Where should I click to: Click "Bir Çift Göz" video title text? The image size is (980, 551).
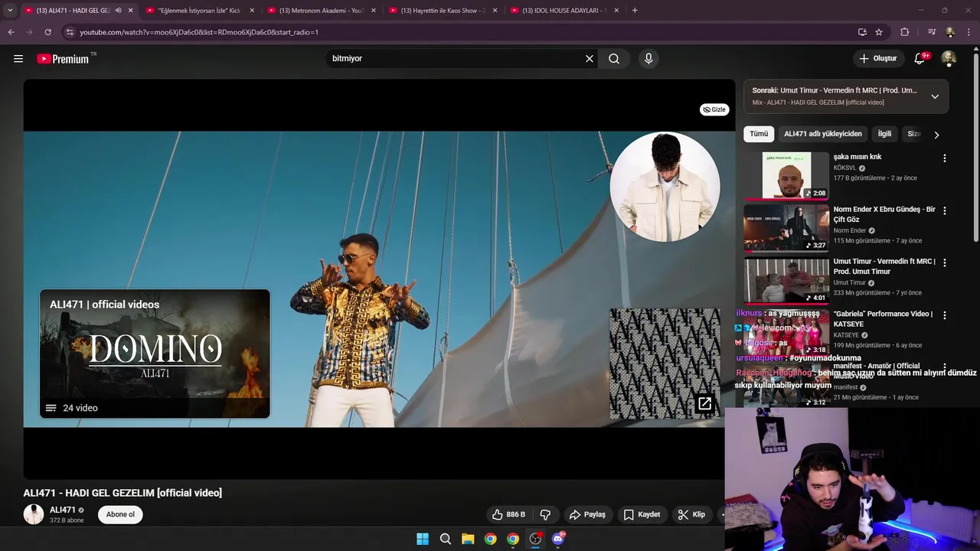click(x=884, y=214)
